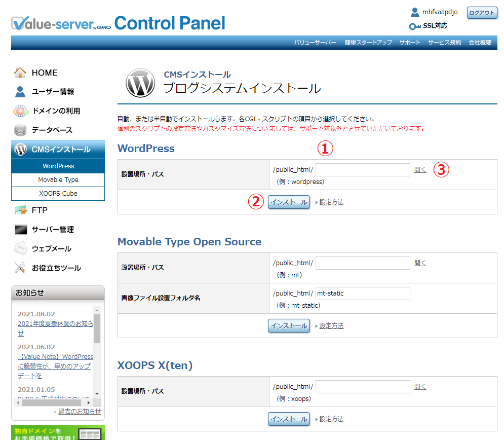Click the Value-server Control Panel logo
This screenshot has height=440, width=504.
(x=119, y=23)
